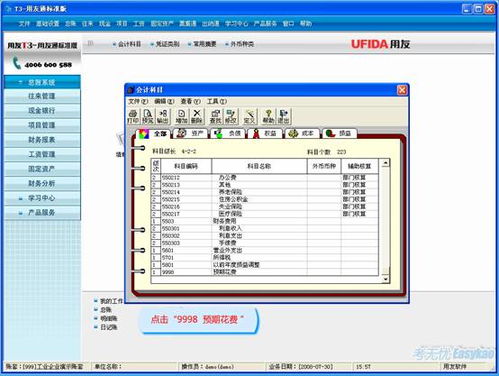This screenshot has height=376, width=499.
Task: Open 窗口 in the main menu bar
Action: point(288,24)
